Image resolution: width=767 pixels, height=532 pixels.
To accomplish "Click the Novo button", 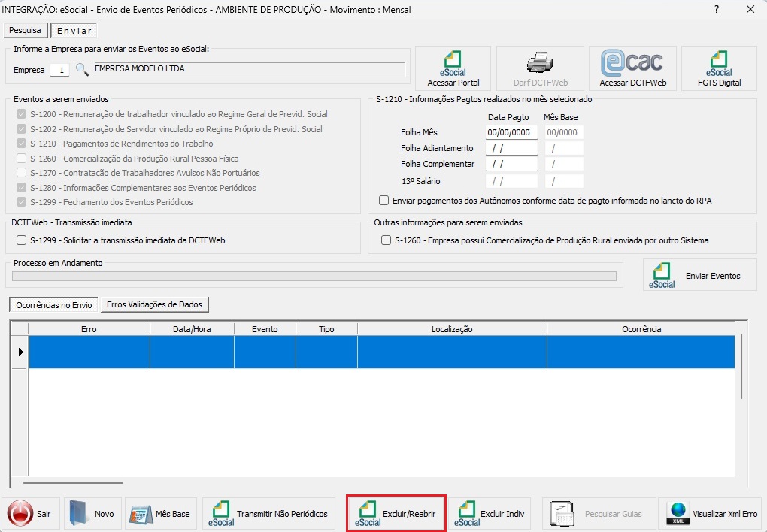I will pos(92,514).
